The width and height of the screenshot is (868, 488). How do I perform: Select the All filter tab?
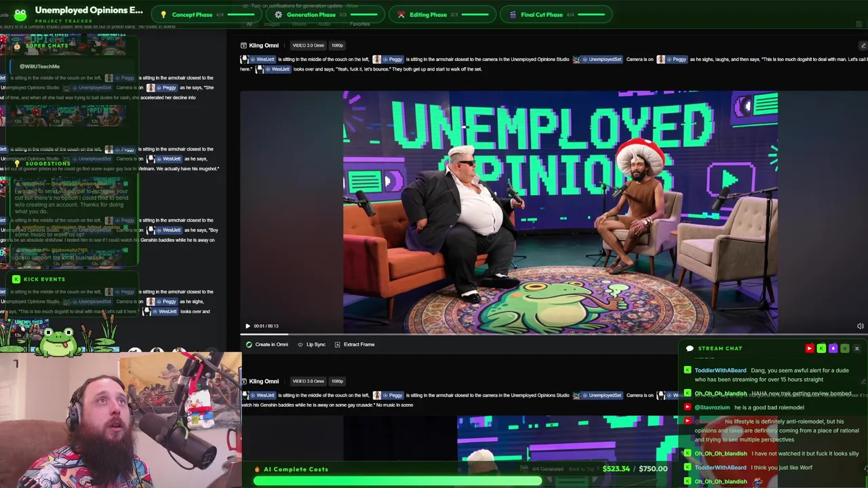point(249,24)
